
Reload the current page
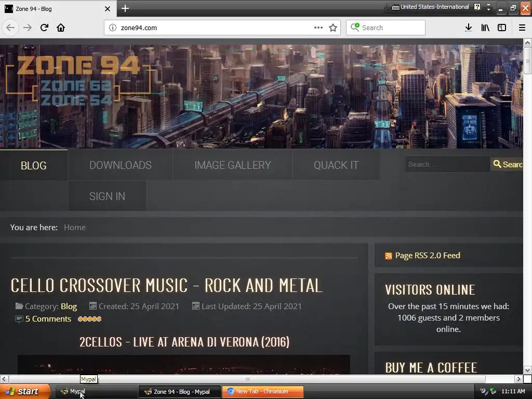44,28
